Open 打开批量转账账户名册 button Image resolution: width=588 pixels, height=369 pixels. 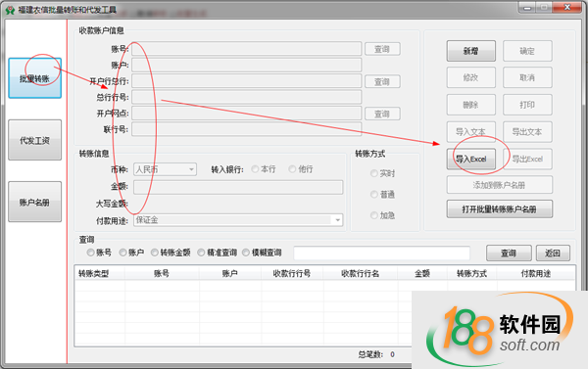(500, 209)
